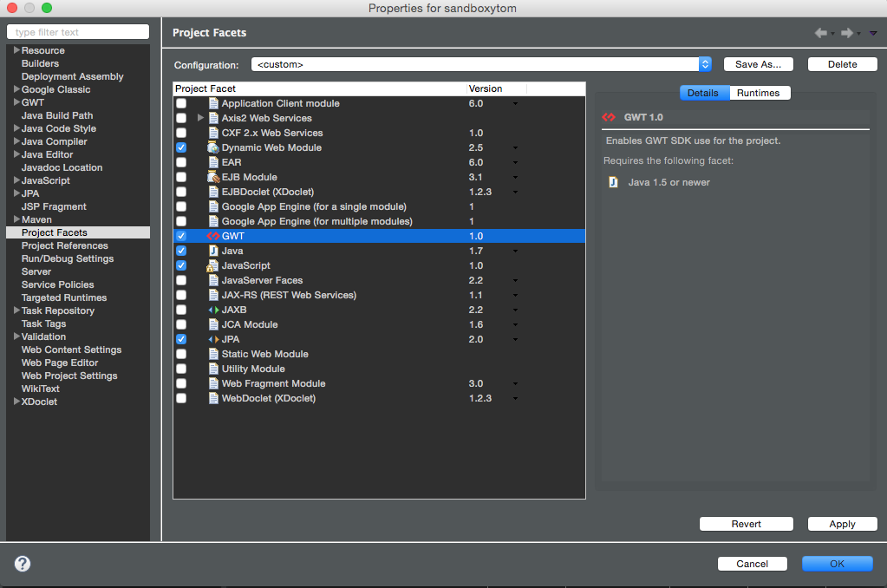Click the GWT 1.0 details header icon
This screenshot has width=887, height=588.
point(609,117)
